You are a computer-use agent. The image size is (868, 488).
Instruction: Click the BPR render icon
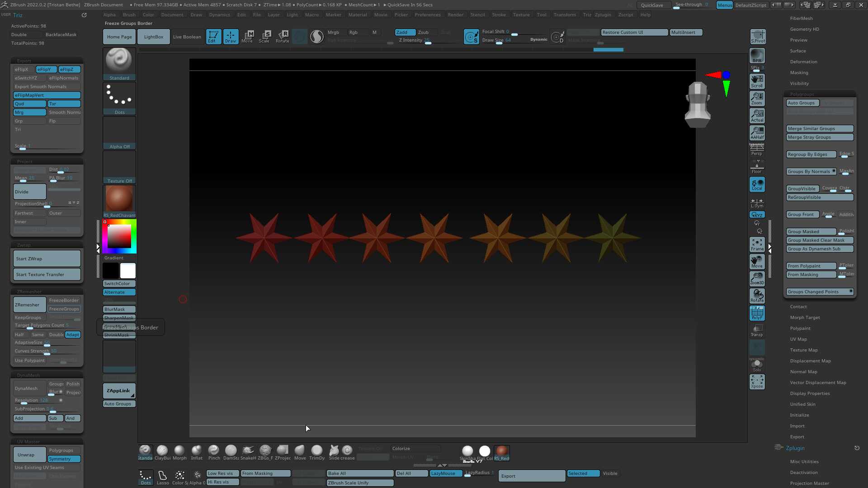click(757, 56)
